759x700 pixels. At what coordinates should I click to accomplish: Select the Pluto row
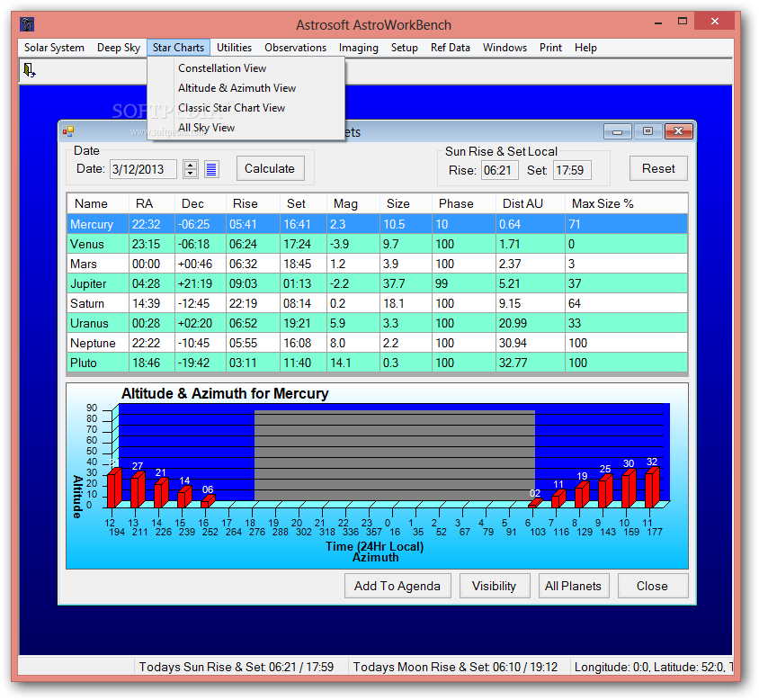coord(377,363)
